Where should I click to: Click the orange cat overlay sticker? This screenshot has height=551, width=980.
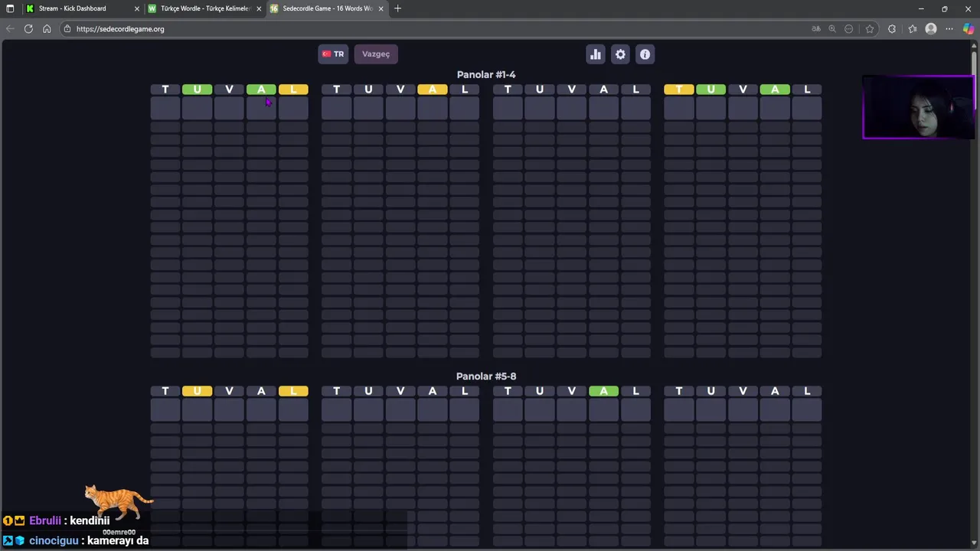pyautogui.click(x=118, y=501)
